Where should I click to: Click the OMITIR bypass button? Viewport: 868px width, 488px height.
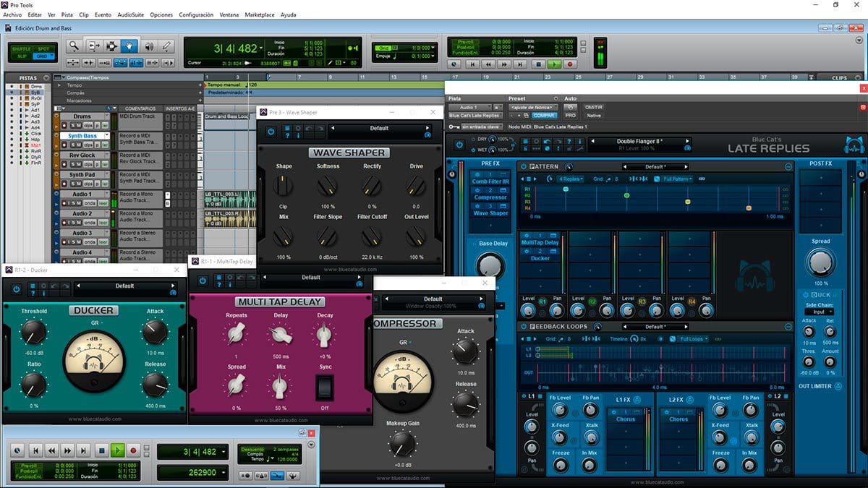tap(593, 107)
